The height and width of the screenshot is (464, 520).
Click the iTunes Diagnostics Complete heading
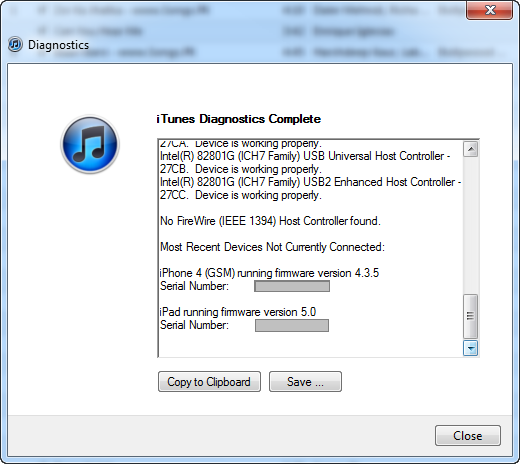[x=239, y=119]
